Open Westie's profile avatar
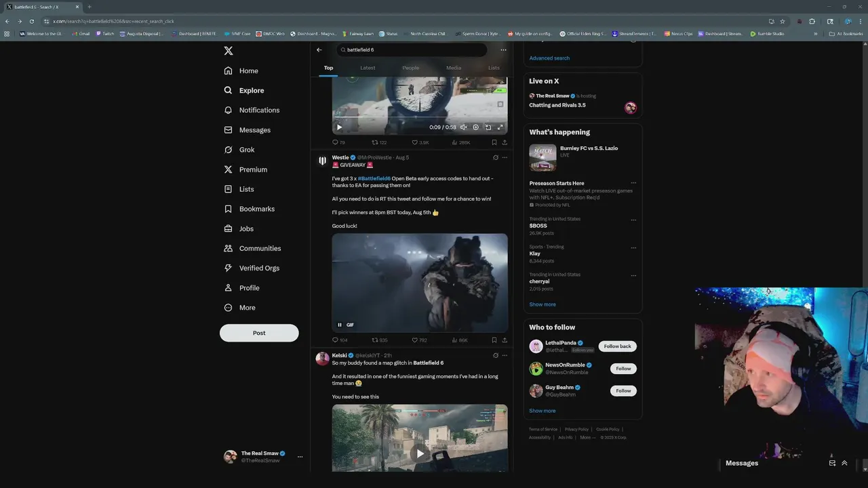 coord(323,161)
